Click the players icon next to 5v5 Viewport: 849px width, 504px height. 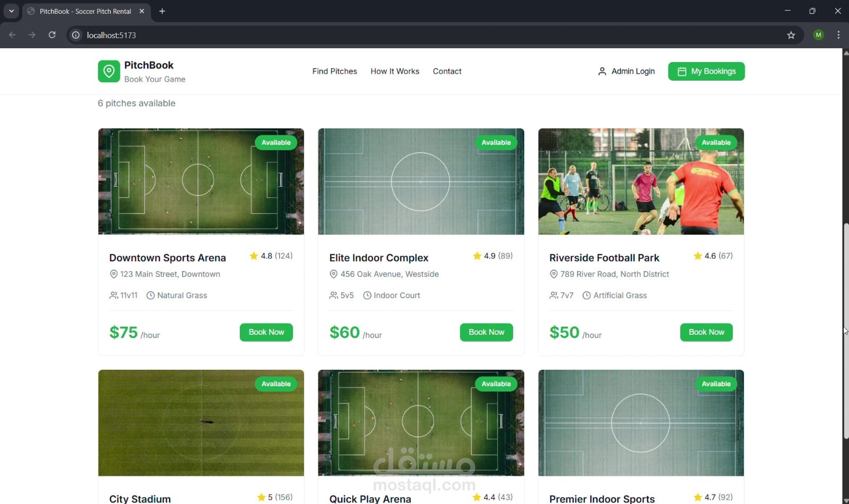pyautogui.click(x=334, y=296)
